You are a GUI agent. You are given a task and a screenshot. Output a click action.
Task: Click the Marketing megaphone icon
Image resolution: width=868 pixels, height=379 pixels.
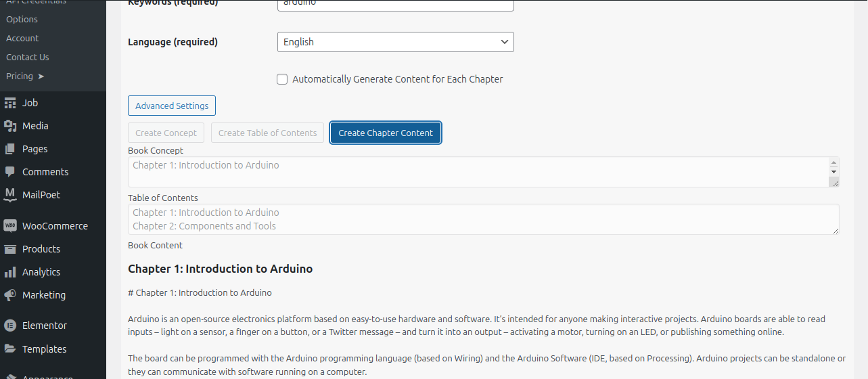10,295
